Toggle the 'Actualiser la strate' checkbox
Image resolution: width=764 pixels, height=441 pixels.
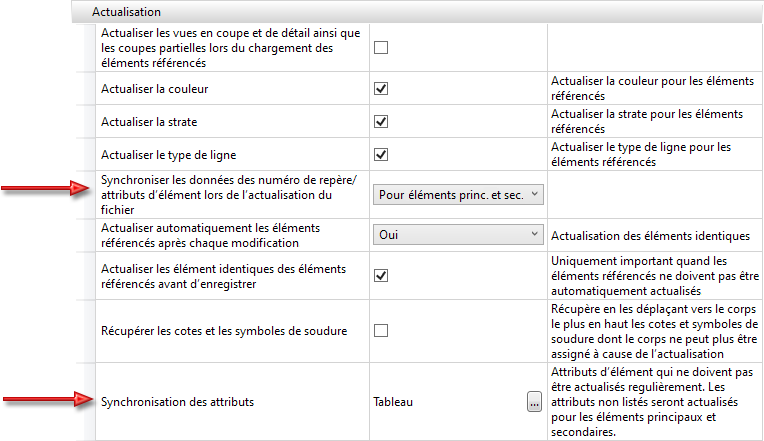click(x=381, y=122)
